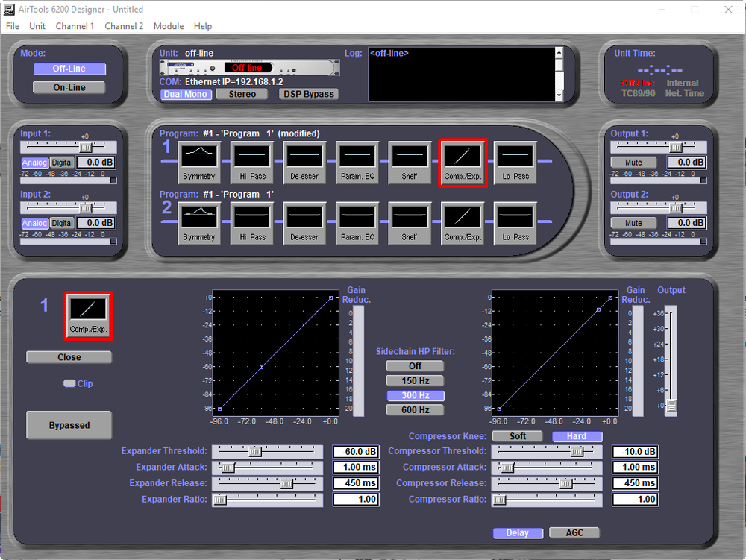Viewport: 746px width, 560px height.
Task: Open the AGC module controls
Action: (x=575, y=532)
